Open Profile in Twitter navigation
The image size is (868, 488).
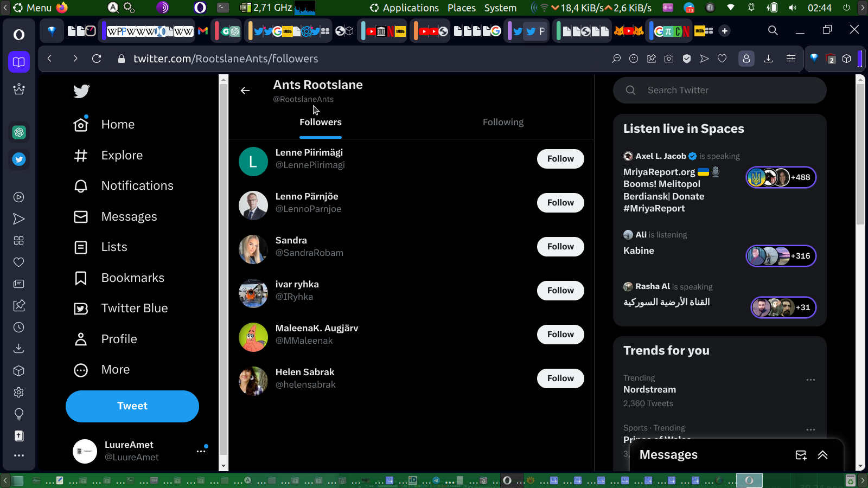coord(105,339)
